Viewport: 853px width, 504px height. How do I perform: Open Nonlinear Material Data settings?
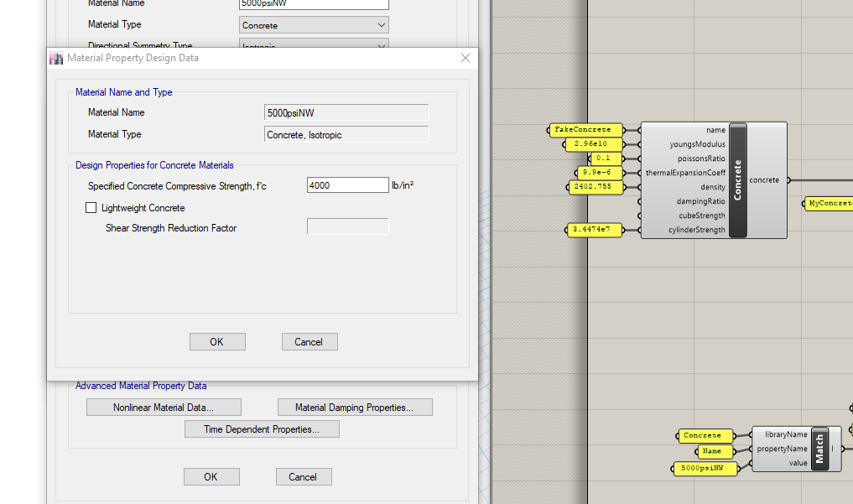tap(164, 407)
